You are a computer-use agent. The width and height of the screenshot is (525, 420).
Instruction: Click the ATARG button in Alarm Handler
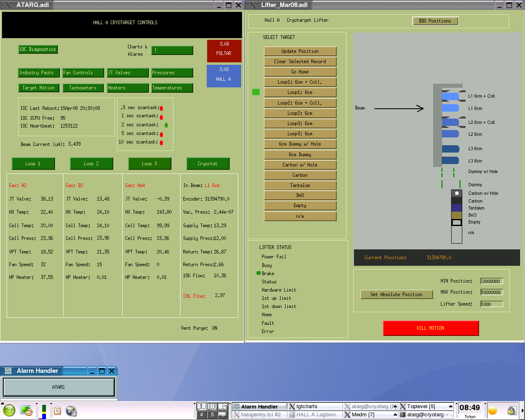tap(59, 387)
